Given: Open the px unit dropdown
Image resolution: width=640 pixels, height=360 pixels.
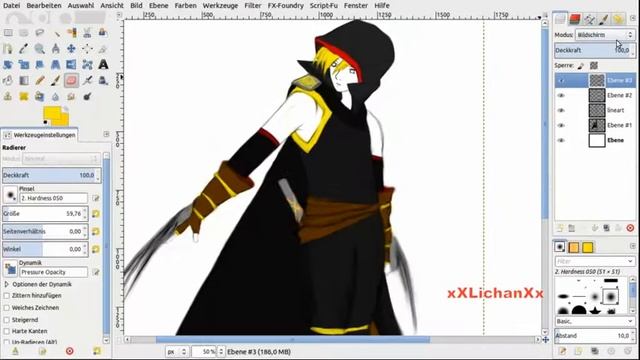Looking at the screenshot, I should click(x=177, y=351).
